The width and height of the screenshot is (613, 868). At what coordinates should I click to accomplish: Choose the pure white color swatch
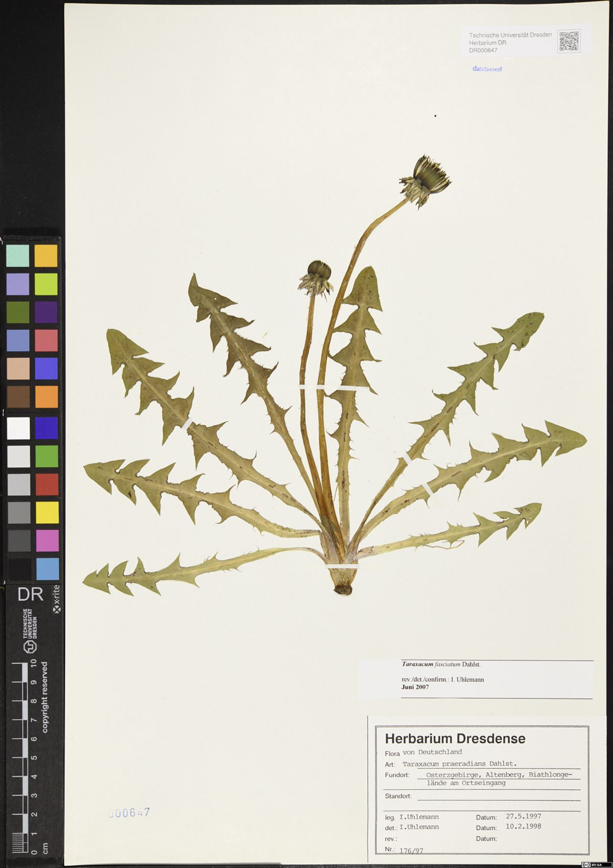pos(18,428)
